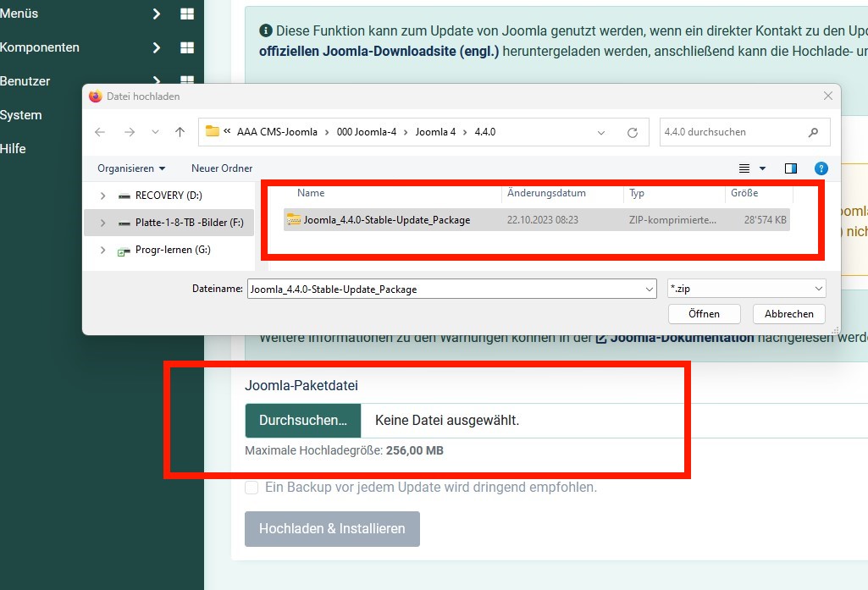Click the ZIP-komprimierte type cell
The height and width of the screenshot is (590, 868).
pos(672,220)
